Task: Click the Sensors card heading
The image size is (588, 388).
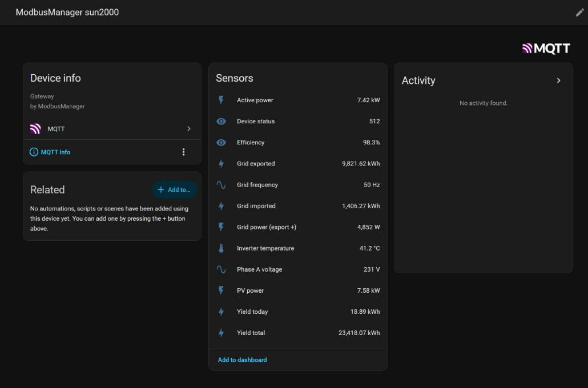Action: [x=235, y=78]
